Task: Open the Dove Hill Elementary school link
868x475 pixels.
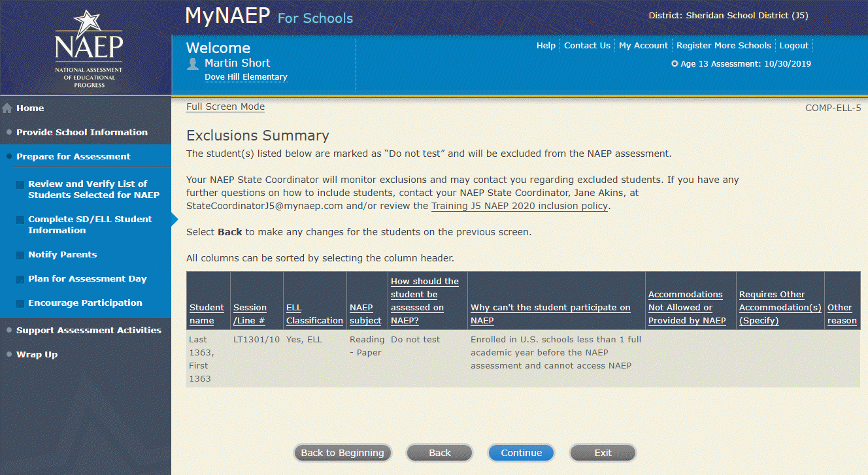Action: 246,77
